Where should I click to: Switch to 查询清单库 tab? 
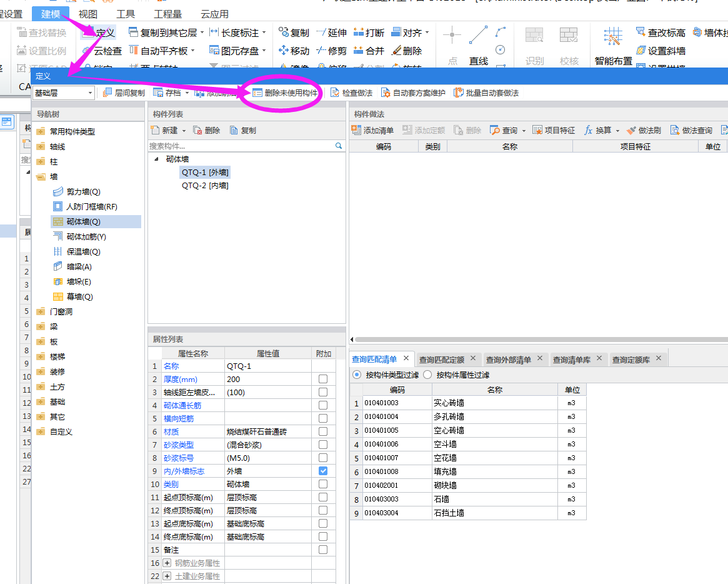[572, 360]
